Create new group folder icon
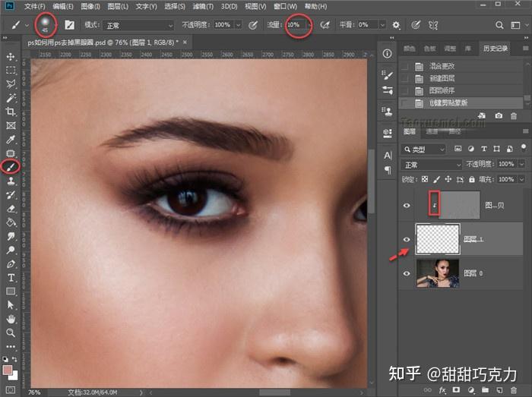The width and height of the screenshot is (532, 397). pos(485,390)
